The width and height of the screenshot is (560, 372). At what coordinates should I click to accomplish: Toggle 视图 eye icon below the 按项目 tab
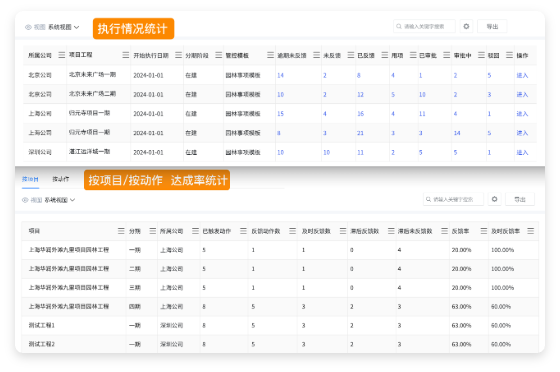[x=25, y=200]
